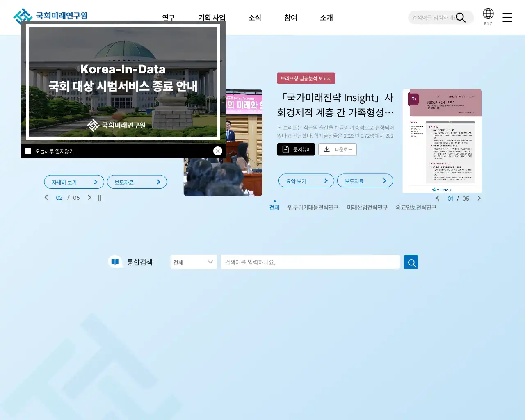Image resolution: width=525 pixels, height=420 pixels.
Task: Close the Korea-In-Data popup with X
Action: [218, 151]
